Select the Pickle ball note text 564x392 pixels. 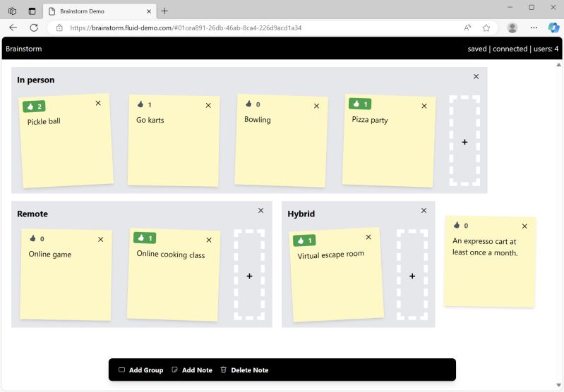[x=44, y=121]
